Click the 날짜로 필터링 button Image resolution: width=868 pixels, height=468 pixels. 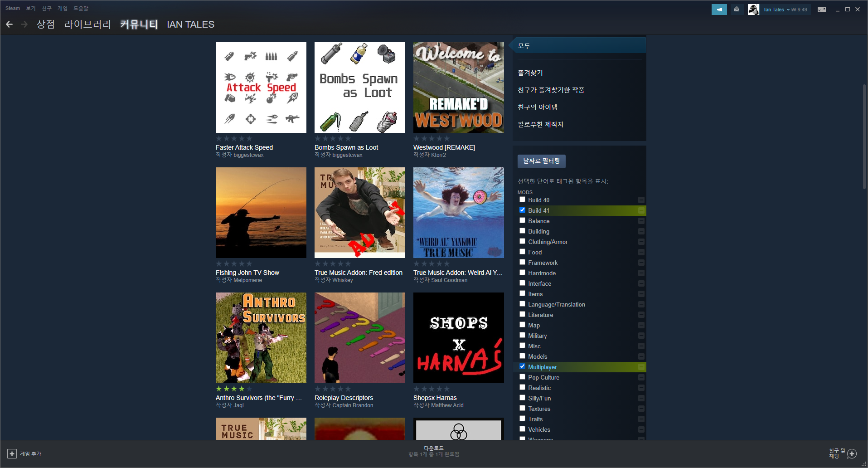coord(541,161)
